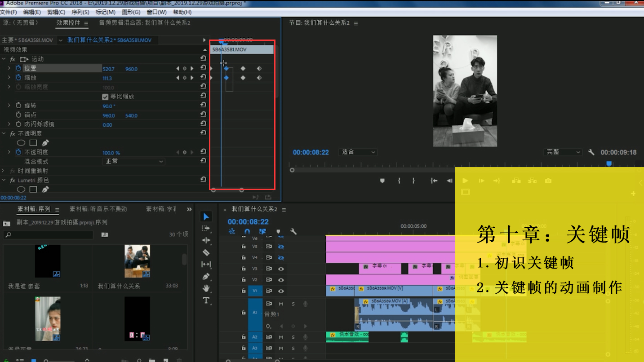644x362 pixels.
Task: Reset the 旋转 Rotation parameter
Action: point(203,106)
